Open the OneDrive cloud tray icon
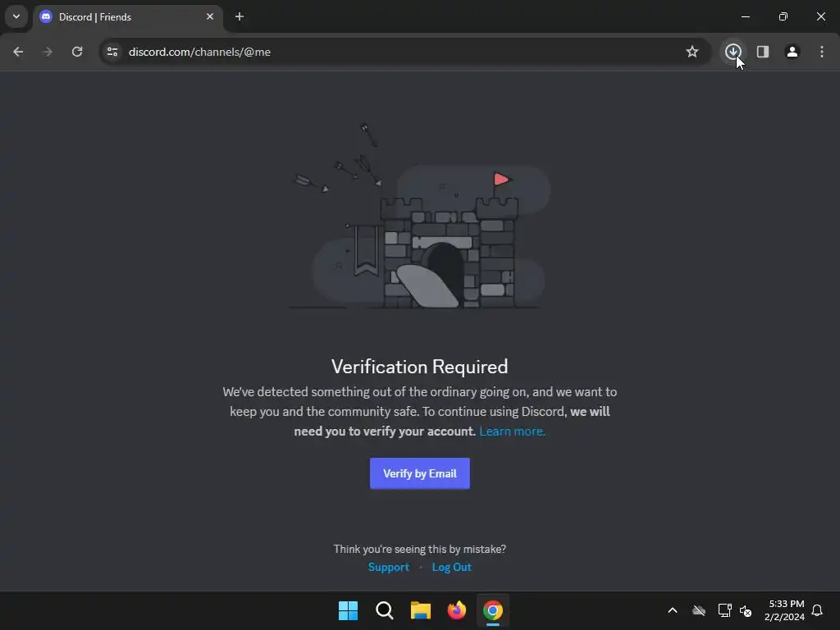Viewport: 840px width, 630px height. click(x=699, y=610)
